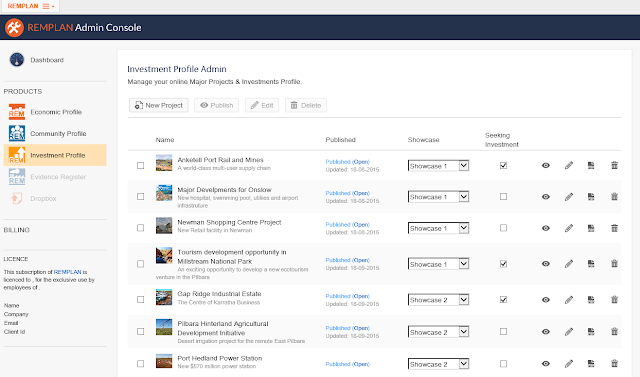Image resolution: width=640 pixels, height=377 pixels.
Task: Enable Seeking Investment for Newman Shopping Centre
Action: [503, 228]
